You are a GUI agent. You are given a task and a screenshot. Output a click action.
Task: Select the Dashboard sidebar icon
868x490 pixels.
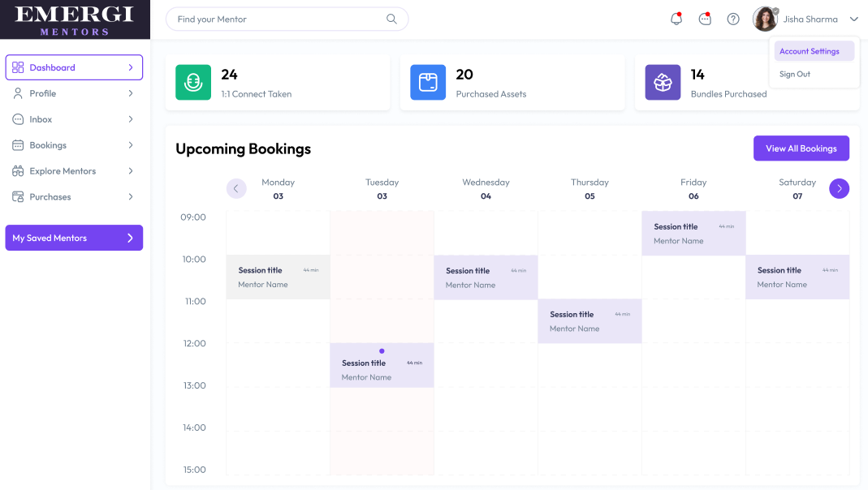(x=17, y=67)
